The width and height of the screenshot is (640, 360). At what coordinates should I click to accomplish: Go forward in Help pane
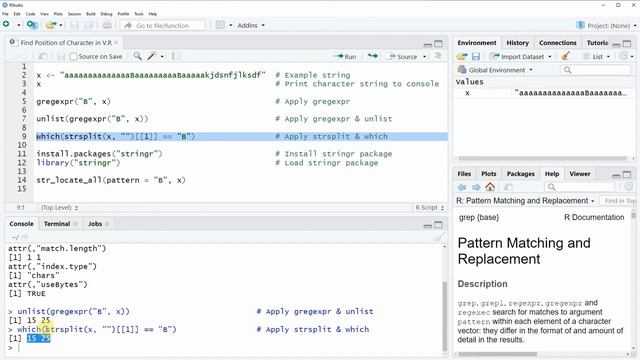(x=476, y=187)
